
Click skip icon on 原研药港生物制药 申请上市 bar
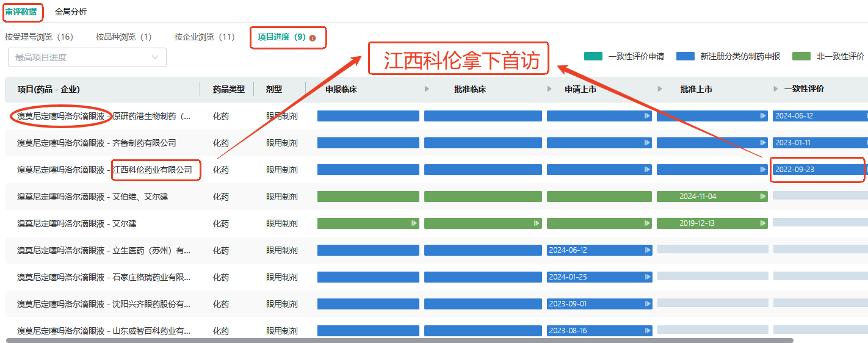coord(648,116)
